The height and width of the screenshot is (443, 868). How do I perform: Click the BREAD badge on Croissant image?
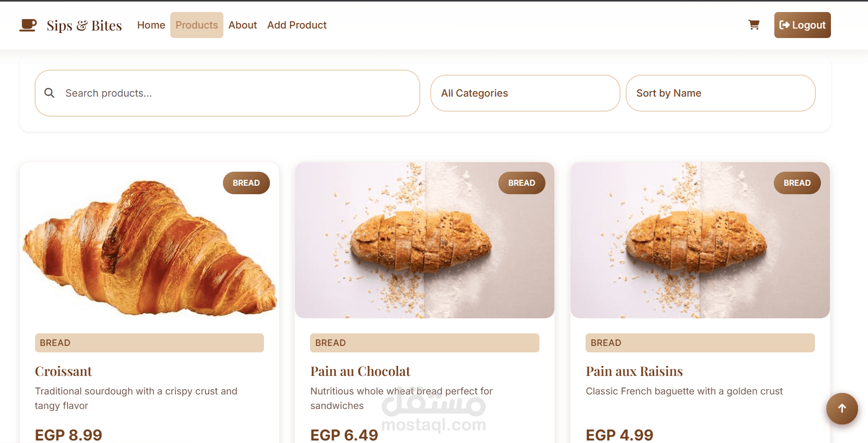click(x=246, y=183)
